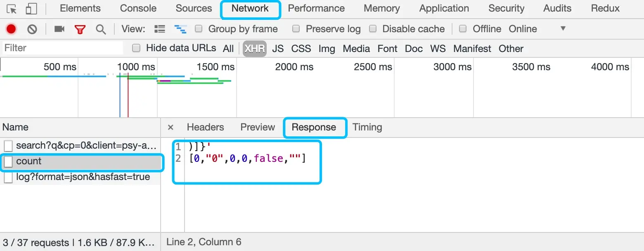Toggle the waterfall overview icon
Screen dimensions: 644x251
tap(180, 29)
